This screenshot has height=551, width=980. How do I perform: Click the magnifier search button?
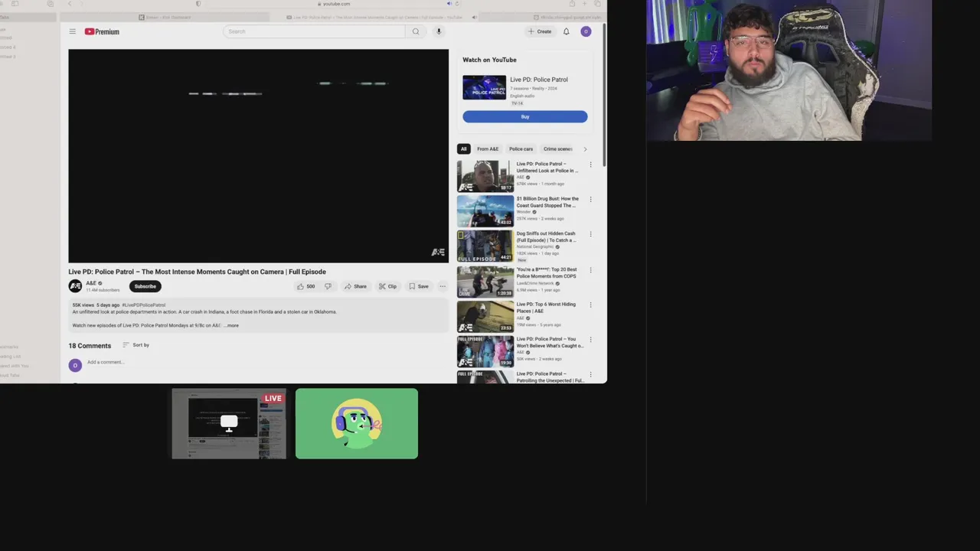point(416,31)
